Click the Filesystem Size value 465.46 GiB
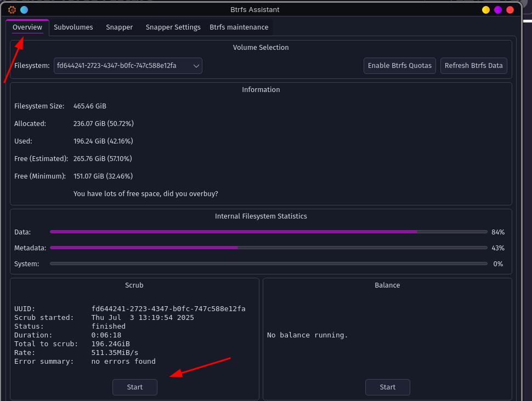 tap(89, 106)
